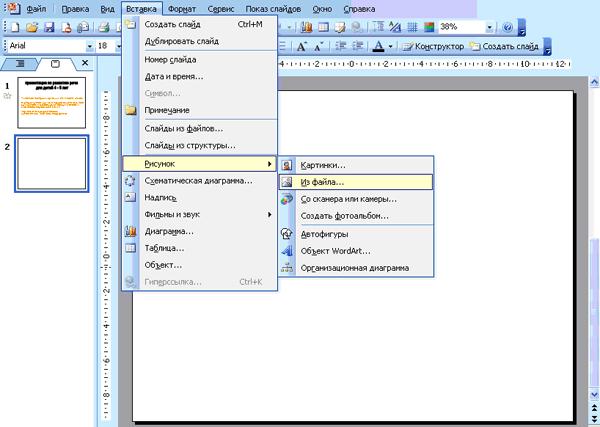Click the Конструктор button

coord(433,47)
